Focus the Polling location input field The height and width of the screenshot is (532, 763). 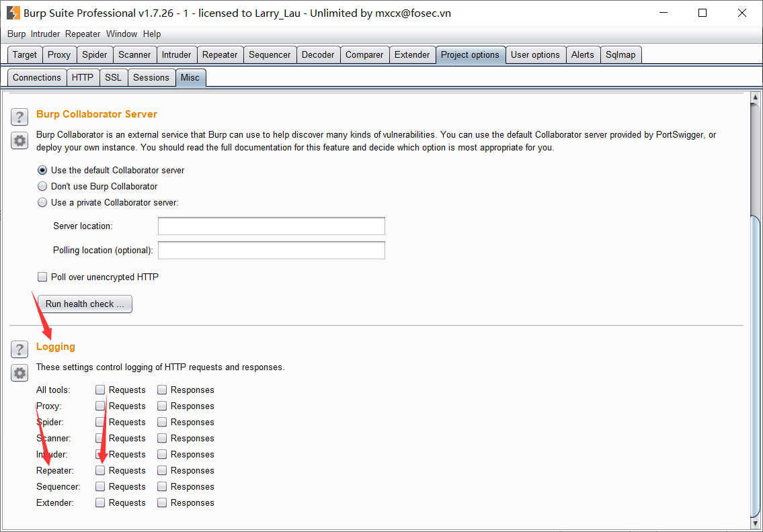coord(271,250)
